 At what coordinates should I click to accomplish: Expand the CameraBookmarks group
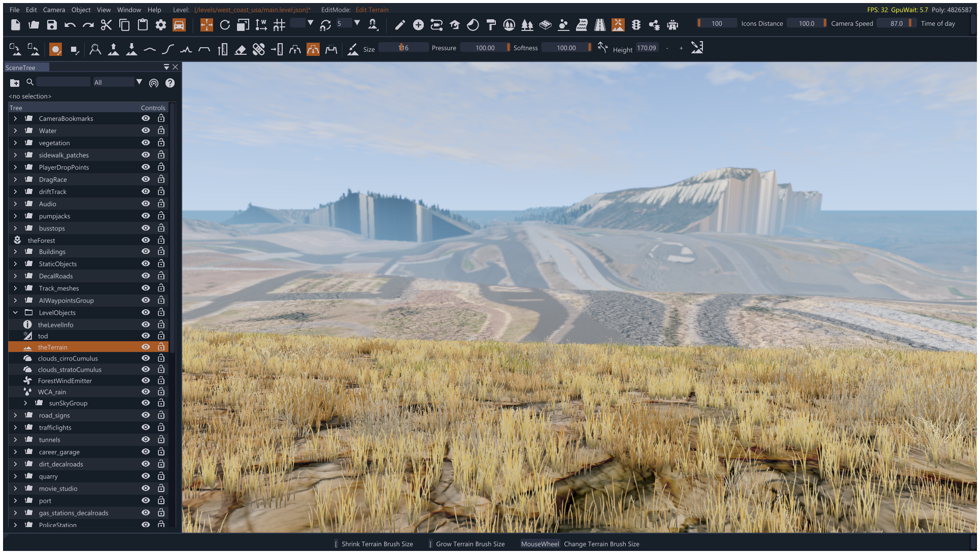15,118
